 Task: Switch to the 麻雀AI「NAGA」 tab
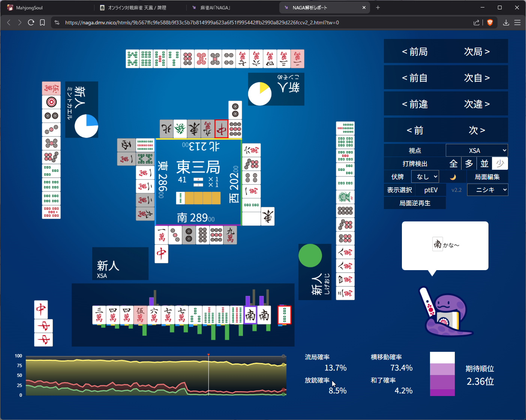coord(215,7)
